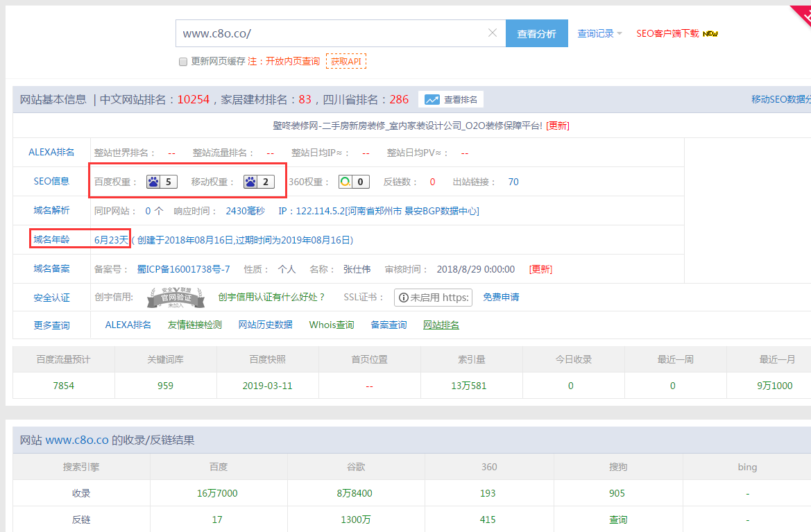
Task: Click the 官网验证 trust badge image
Action: pos(176,298)
